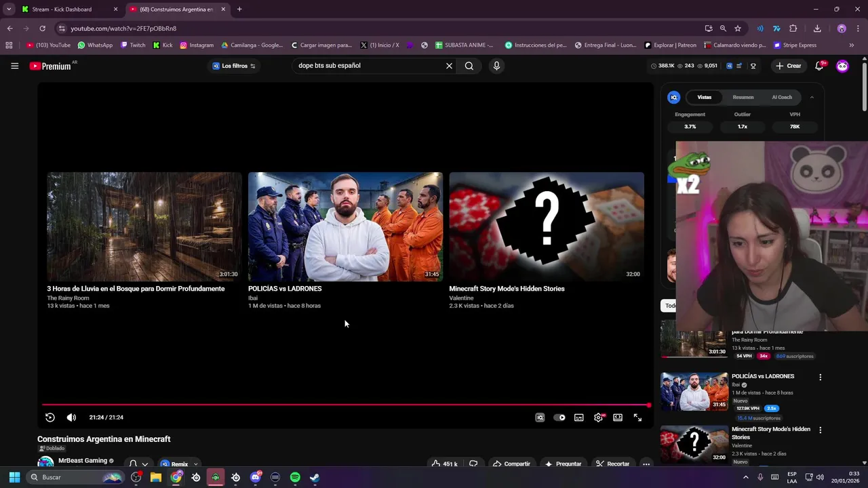The height and width of the screenshot is (488, 868).
Task: Go back in browser history
Action: [x=9, y=28]
